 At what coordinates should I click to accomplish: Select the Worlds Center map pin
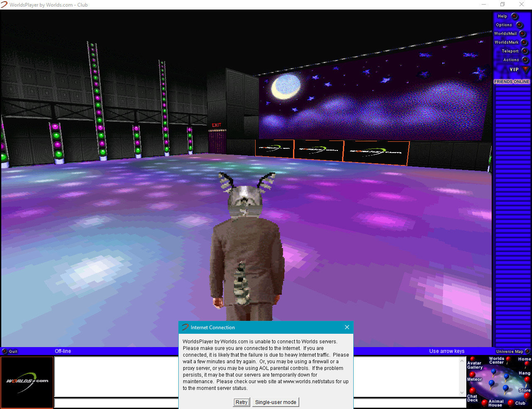tap(508, 359)
